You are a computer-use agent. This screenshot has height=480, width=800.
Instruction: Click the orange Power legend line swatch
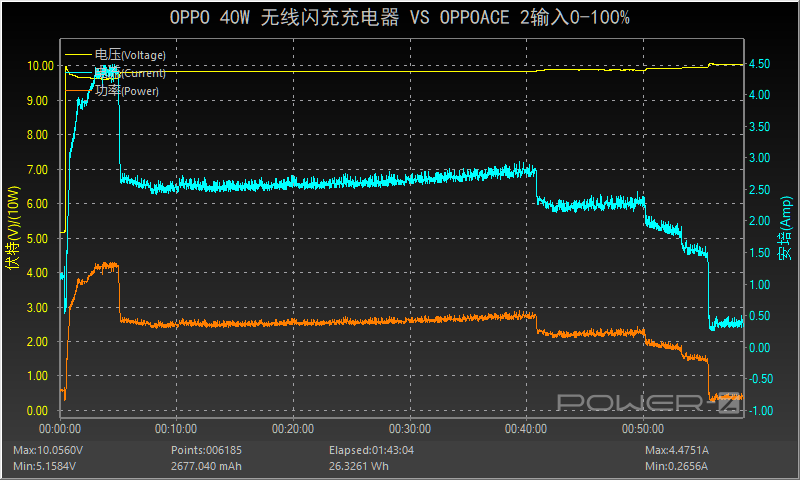pos(78,91)
